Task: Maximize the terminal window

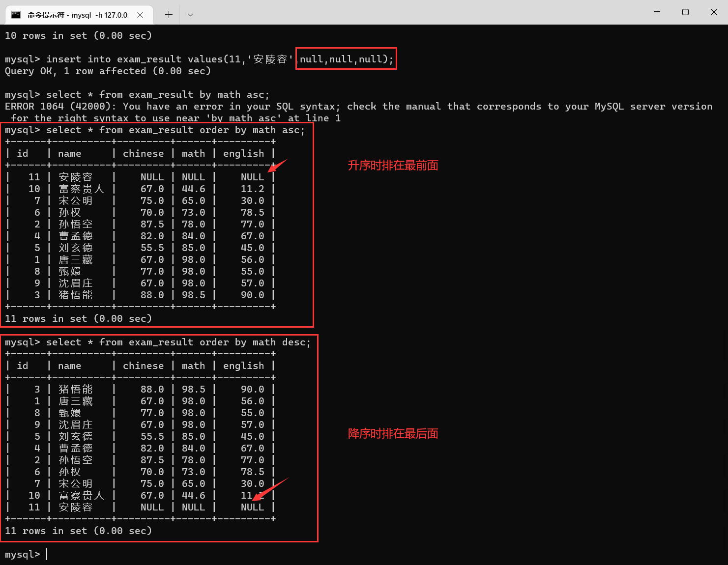Action: [685, 12]
